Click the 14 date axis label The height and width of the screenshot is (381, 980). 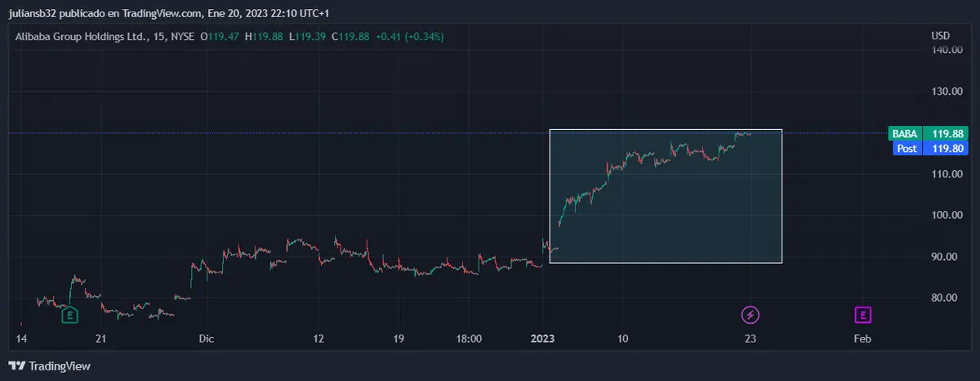point(22,338)
